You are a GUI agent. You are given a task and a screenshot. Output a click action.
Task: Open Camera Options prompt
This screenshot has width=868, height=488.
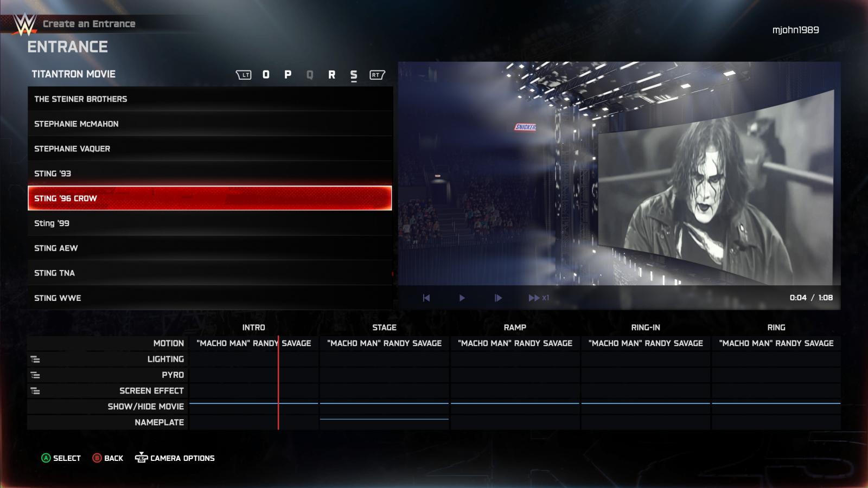click(175, 458)
